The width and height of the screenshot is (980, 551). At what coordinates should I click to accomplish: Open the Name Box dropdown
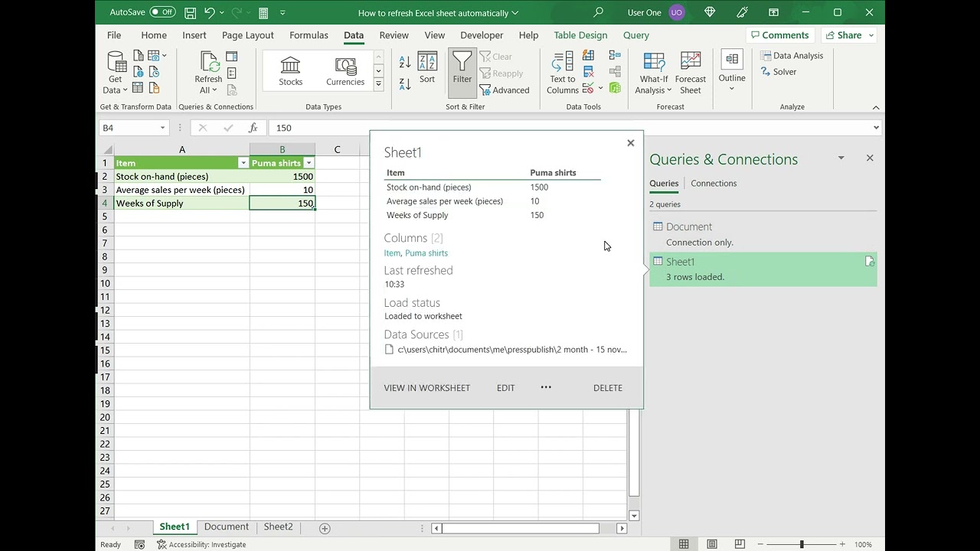162,128
